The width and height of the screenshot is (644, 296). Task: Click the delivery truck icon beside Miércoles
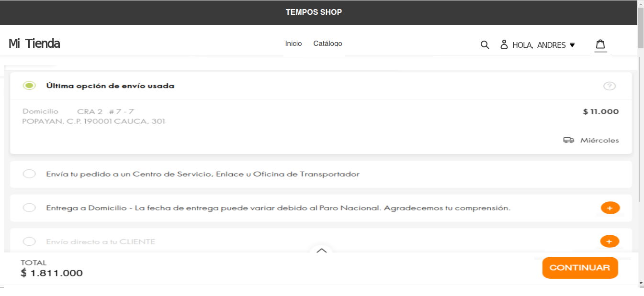pos(568,140)
